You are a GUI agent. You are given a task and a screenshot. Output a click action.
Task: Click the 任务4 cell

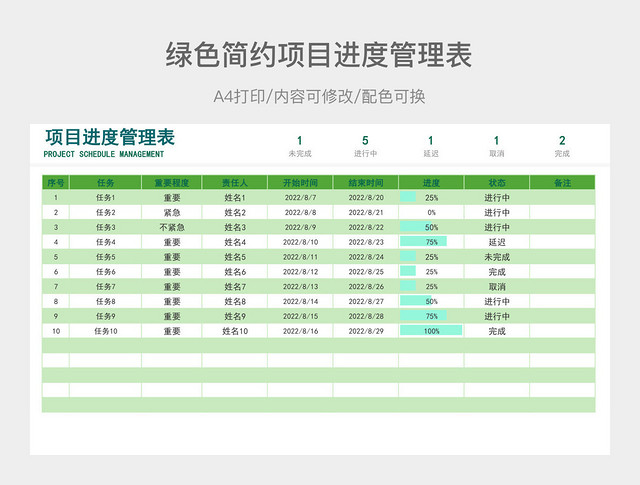[105, 242]
